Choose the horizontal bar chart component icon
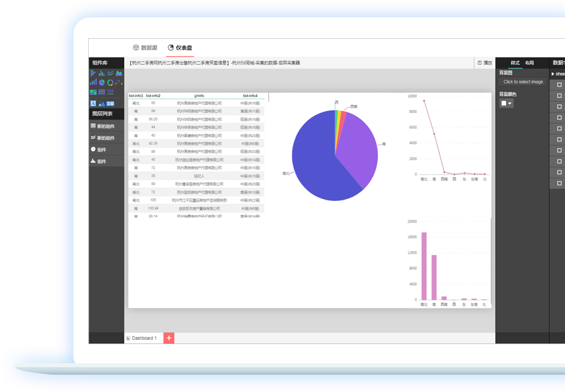The height and width of the screenshot is (392, 565). point(93,73)
